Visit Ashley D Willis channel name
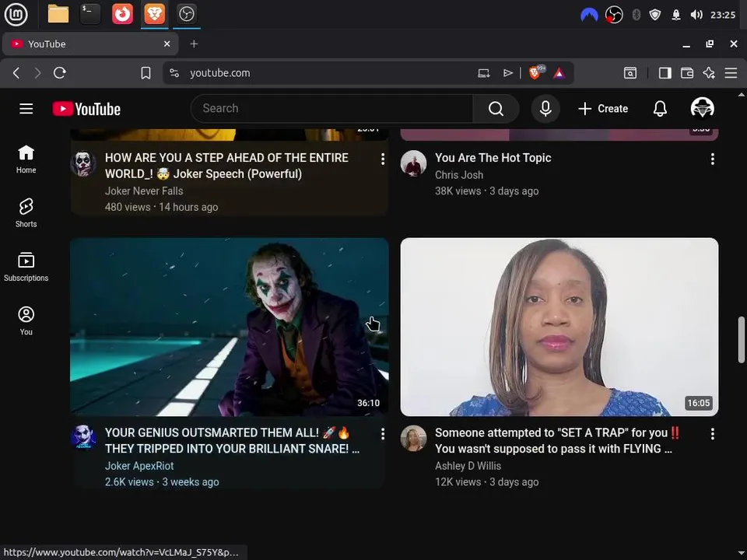The image size is (747, 560). point(468,466)
